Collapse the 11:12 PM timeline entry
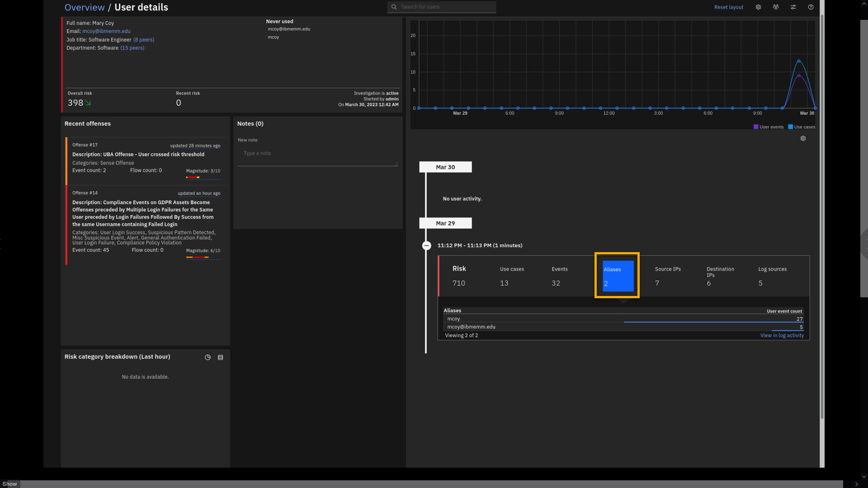This screenshot has height=488, width=868. click(426, 246)
